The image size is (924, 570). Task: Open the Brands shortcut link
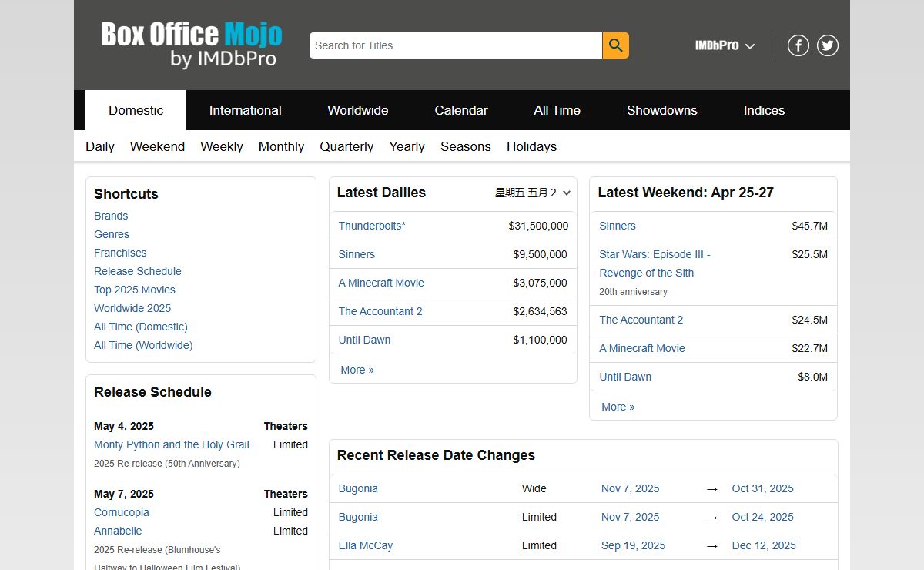coord(111,216)
